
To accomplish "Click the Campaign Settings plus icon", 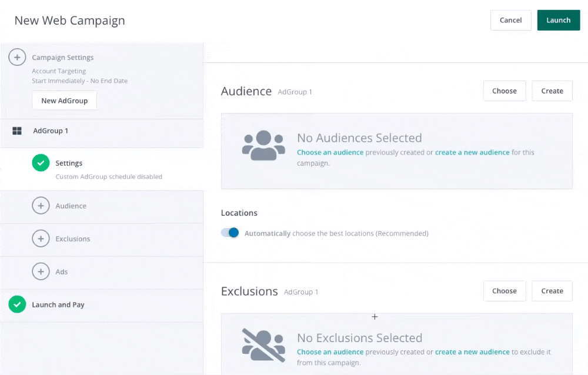I will tap(17, 58).
